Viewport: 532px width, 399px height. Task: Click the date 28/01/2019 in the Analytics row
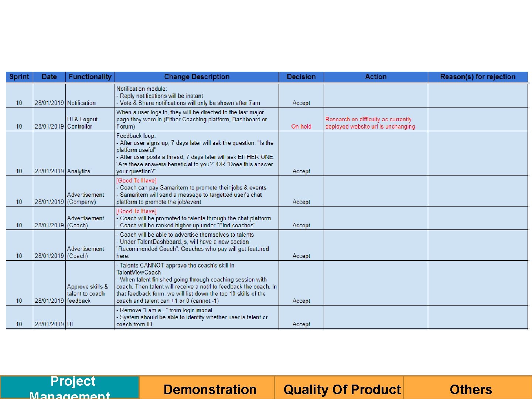click(49, 171)
